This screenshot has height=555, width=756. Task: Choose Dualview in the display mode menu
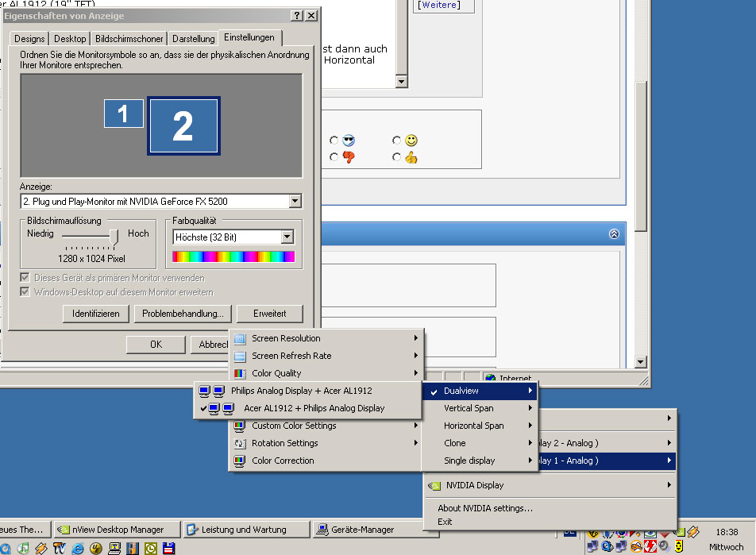tap(480, 391)
